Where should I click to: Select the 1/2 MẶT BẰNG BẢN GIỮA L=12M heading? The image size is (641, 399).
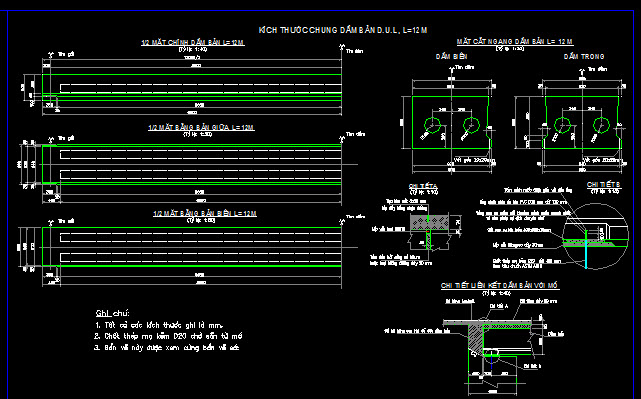pos(201,128)
